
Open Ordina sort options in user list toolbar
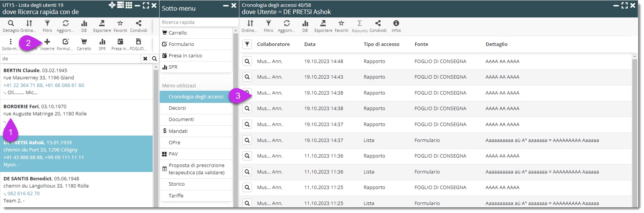click(x=29, y=24)
